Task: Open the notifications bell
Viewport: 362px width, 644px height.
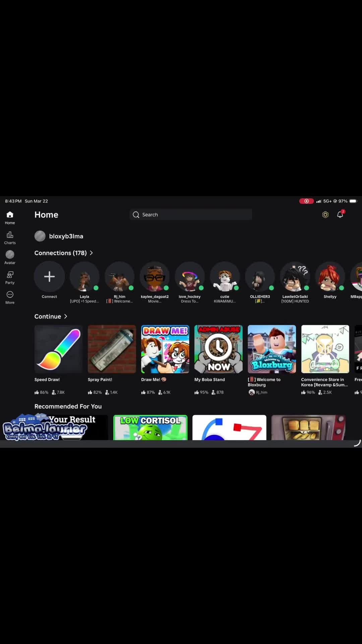Action: [340, 214]
